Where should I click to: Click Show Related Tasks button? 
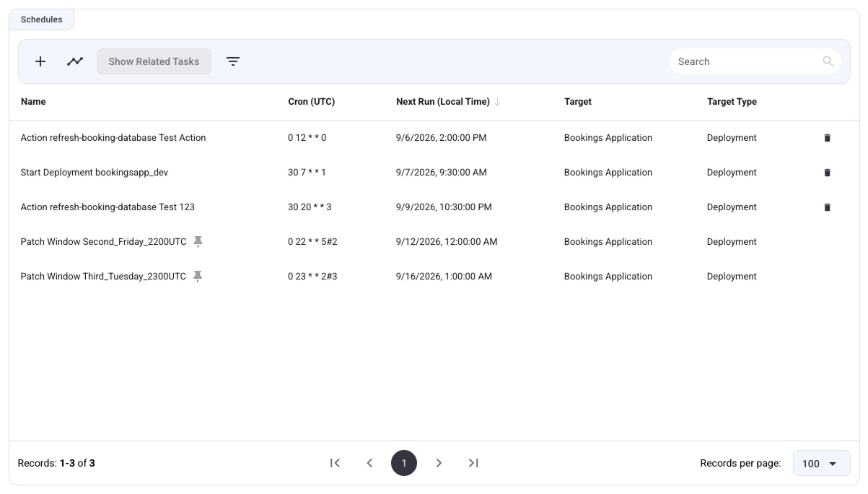[x=154, y=61]
